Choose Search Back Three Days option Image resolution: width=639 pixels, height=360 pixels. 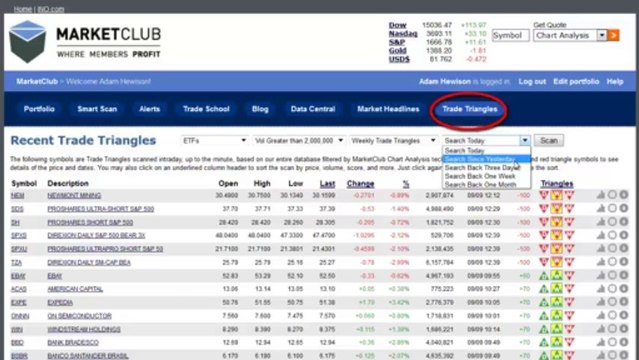coord(487,168)
